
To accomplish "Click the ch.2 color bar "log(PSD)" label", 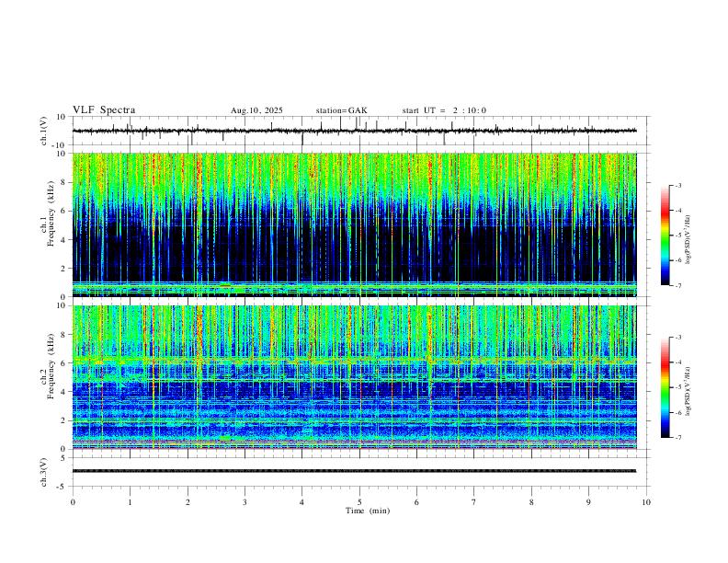I will pos(688,391).
